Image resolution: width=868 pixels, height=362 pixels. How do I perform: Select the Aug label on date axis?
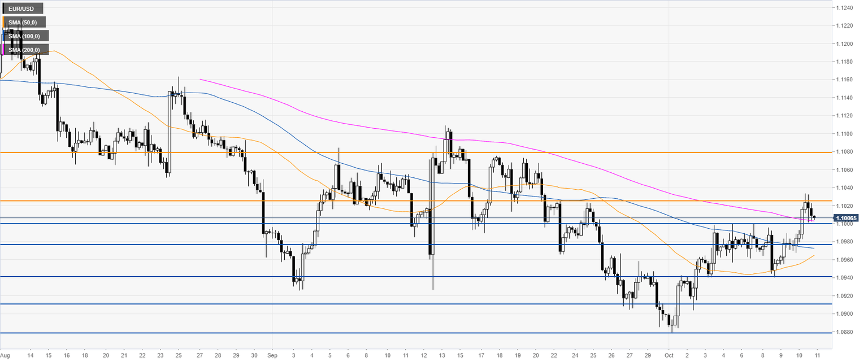(6, 356)
